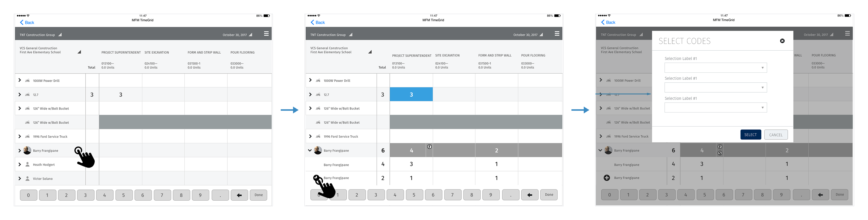
Task: Open the middle Selection Label #1 dropdown
Action: [x=716, y=88]
